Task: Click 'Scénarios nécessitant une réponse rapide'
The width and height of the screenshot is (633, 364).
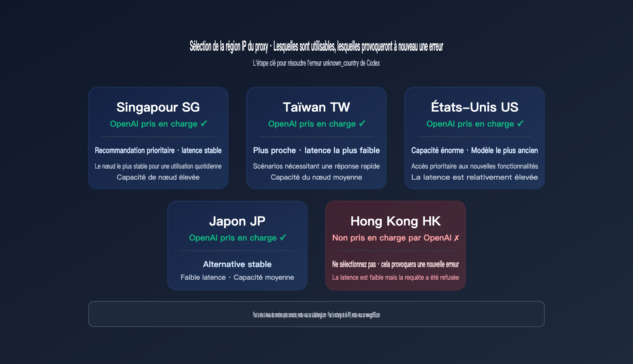Action: click(x=316, y=166)
